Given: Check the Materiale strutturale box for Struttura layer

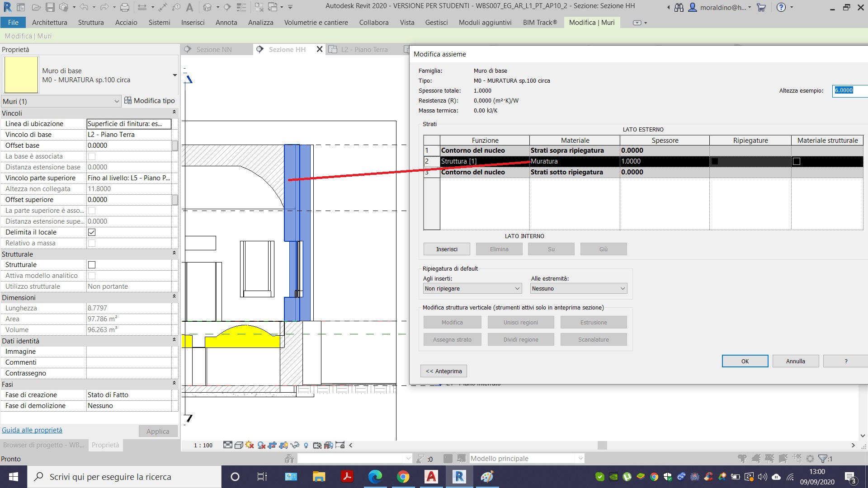Looking at the screenshot, I should tap(796, 161).
